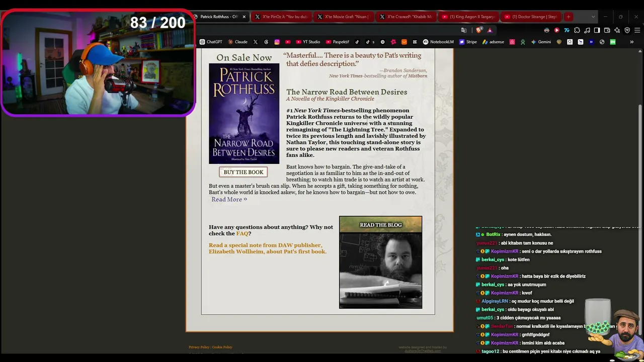
Task: Open the YT Studio bookmark
Action: pos(308,42)
